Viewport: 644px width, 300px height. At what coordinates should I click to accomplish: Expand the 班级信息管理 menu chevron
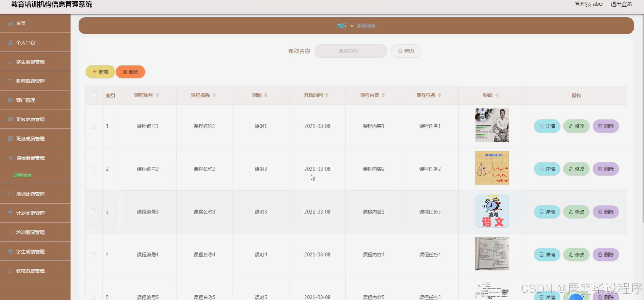point(62,119)
